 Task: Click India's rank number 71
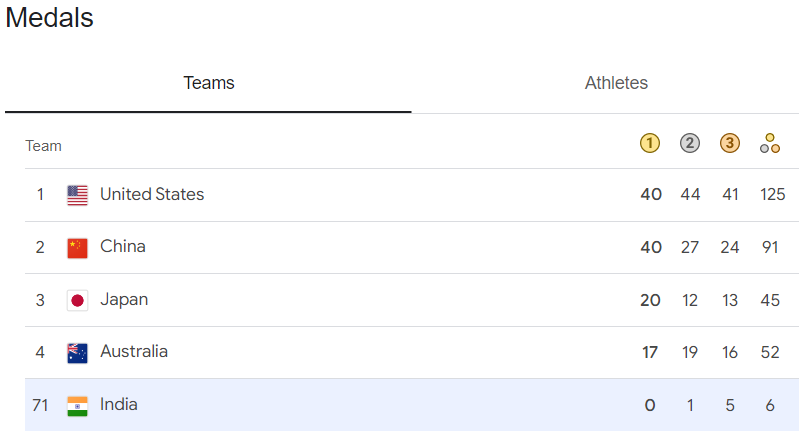pos(40,405)
